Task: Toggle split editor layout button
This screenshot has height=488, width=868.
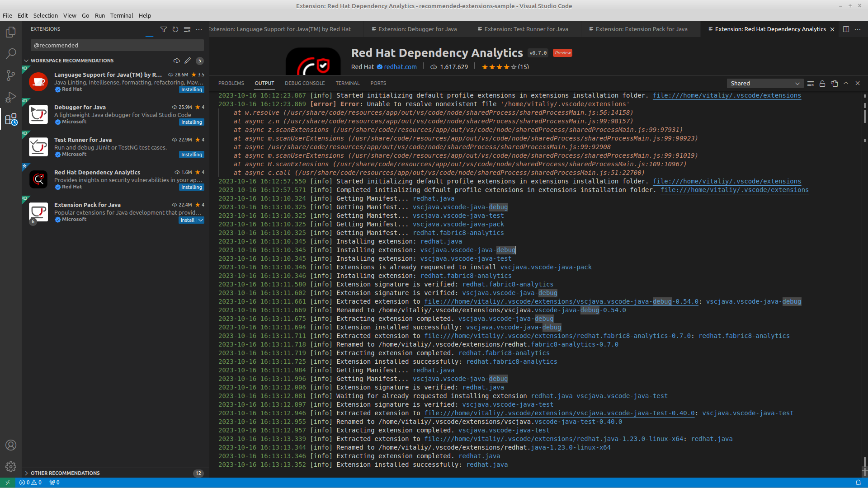Action: coord(846,29)
